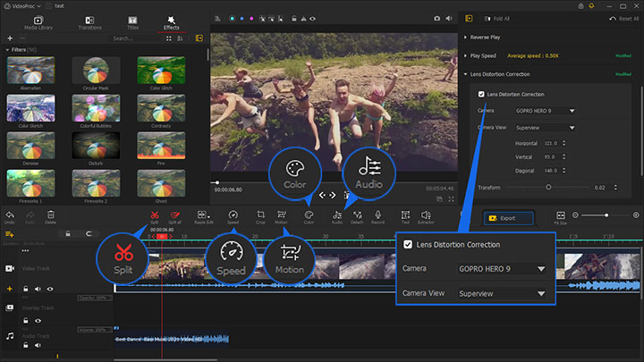This screenshot has width=644, height=362.
Task: Open the Camera View Superview dropdown
Action: 544,128
